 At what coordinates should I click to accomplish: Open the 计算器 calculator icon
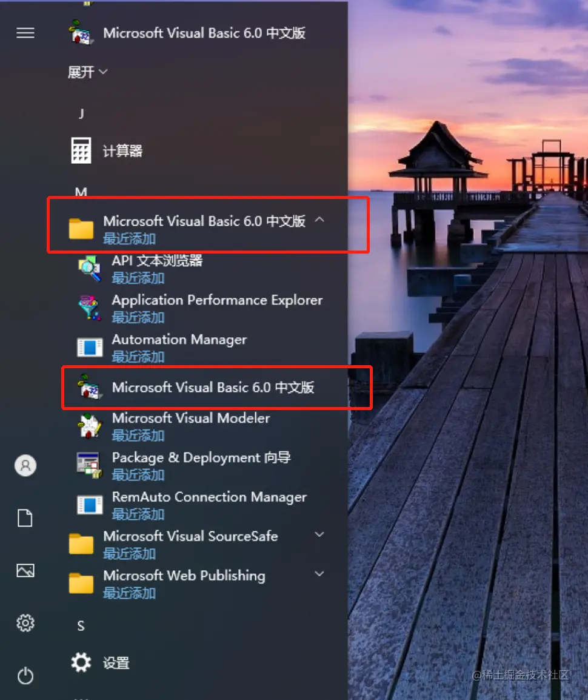click(x=81, y=151)
